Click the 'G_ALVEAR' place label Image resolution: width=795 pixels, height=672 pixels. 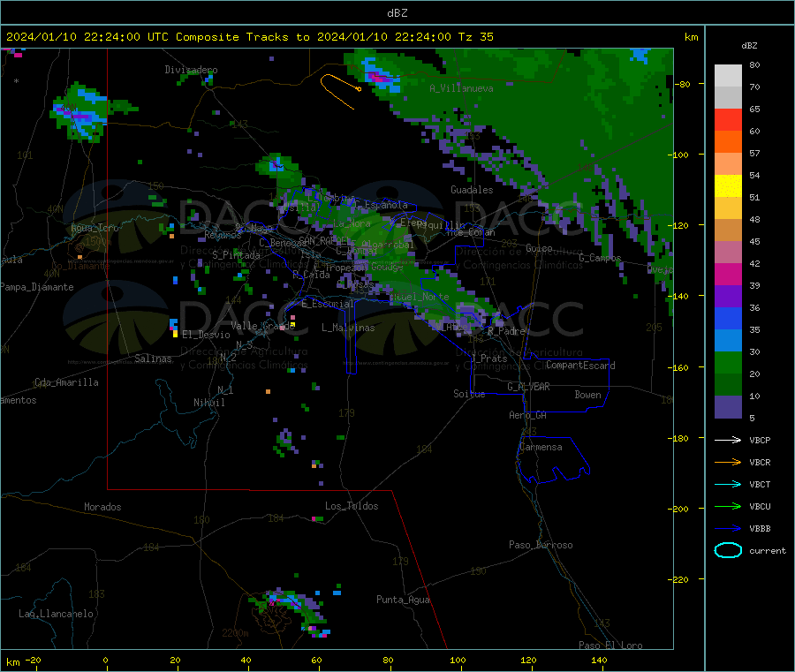click(528, 387)
